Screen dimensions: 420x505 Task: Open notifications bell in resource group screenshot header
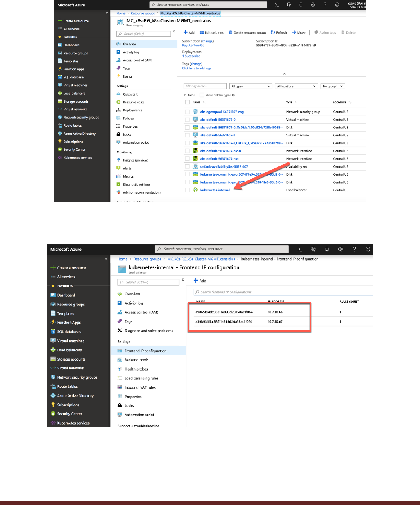click(301, 5)
